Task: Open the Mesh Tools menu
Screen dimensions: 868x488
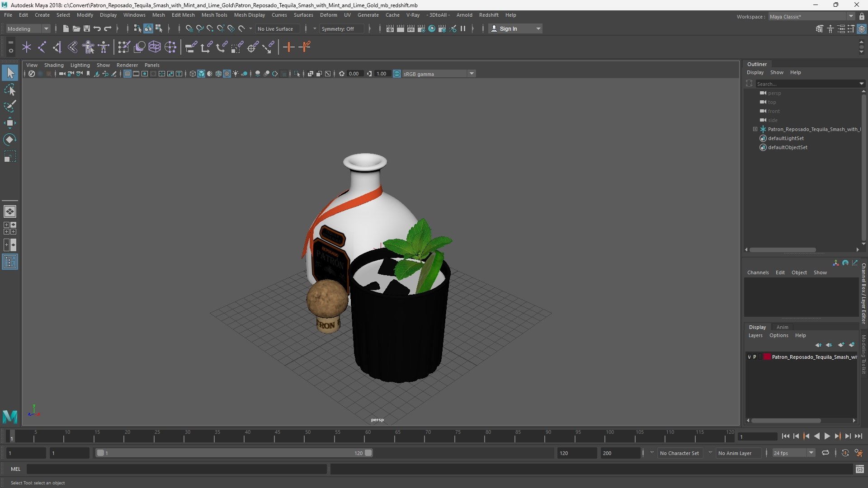Action: (214, 15)
